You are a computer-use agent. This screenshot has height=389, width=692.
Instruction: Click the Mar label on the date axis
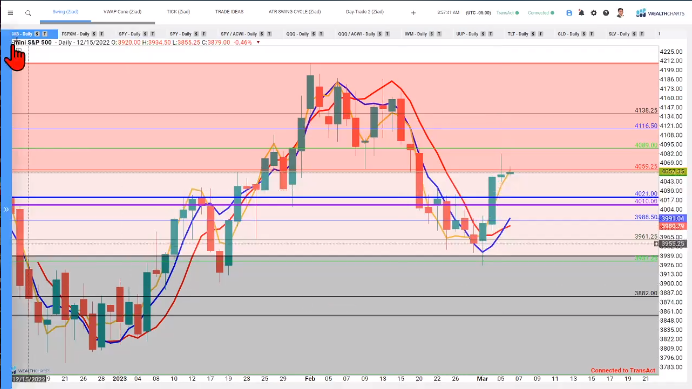click(x=482, y=379)
